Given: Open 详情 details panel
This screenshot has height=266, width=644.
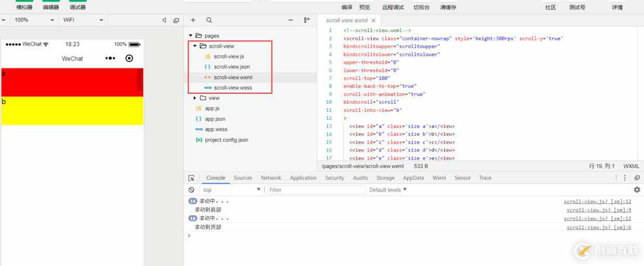Looking at the screenshot, I should (x=617, y=7).
